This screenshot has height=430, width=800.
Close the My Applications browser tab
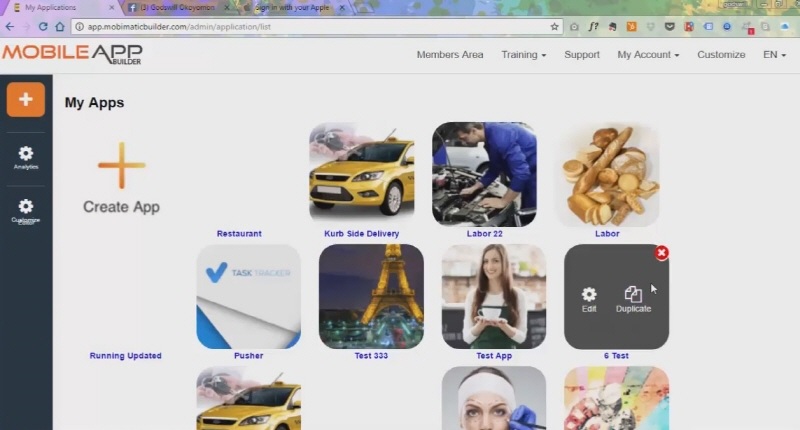(x=111, y=8)
